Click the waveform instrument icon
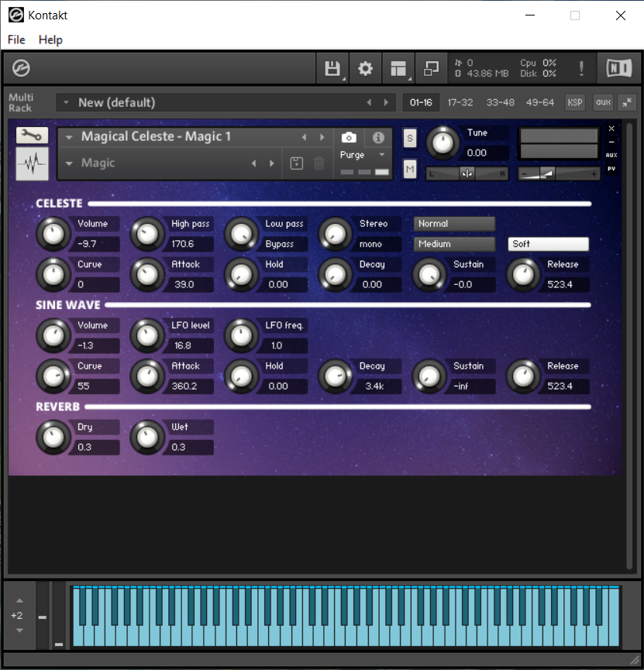The height and width of the screenshot is (670, 644). [32, 163]
